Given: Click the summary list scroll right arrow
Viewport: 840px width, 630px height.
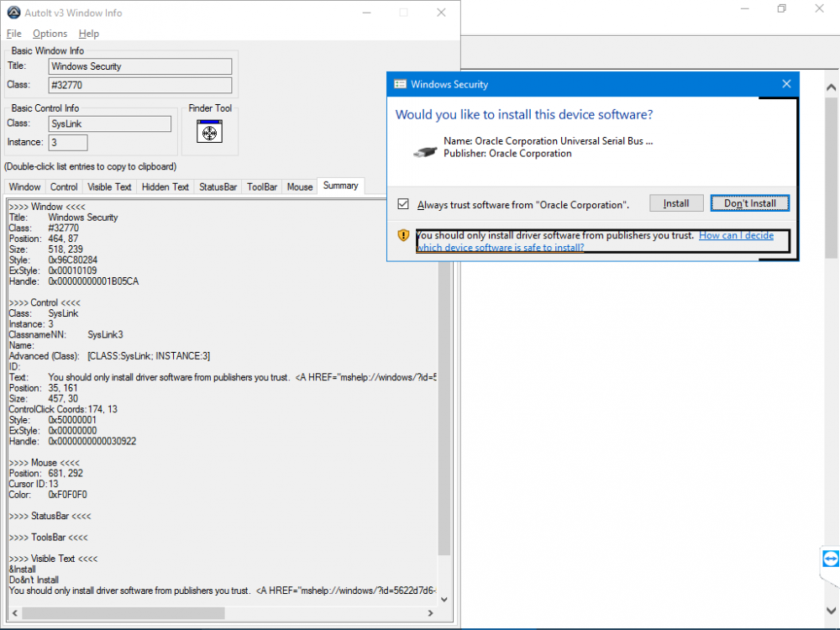Looking at the screenshot, I should tap(430, 613).
